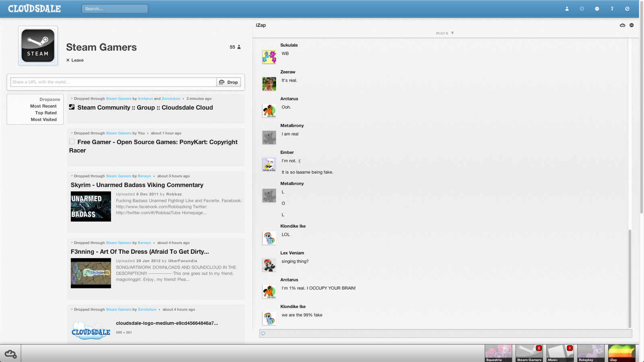
Task: Select Top Rated in Dropzone filter
Action: click(x=46, y=113)
